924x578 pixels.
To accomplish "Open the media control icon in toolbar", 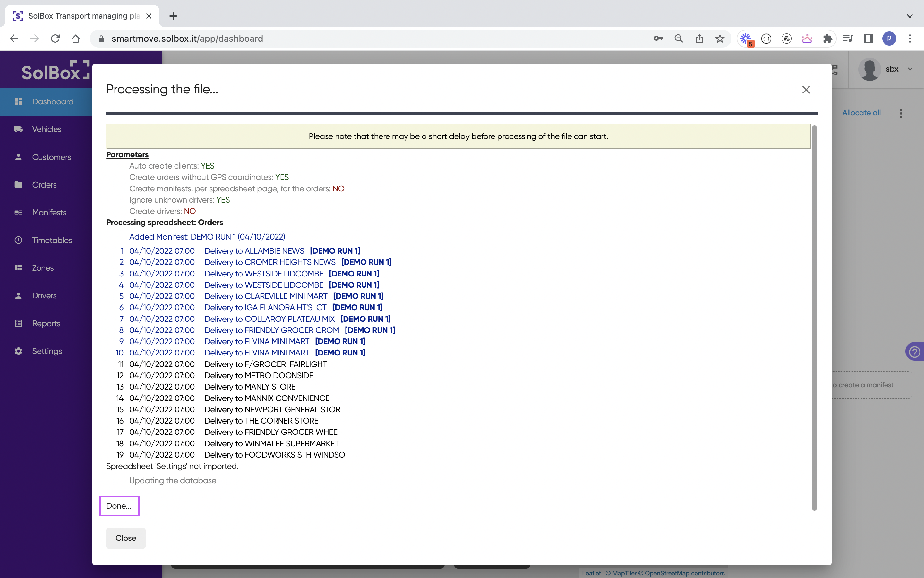I will click(x=848, y=39).
